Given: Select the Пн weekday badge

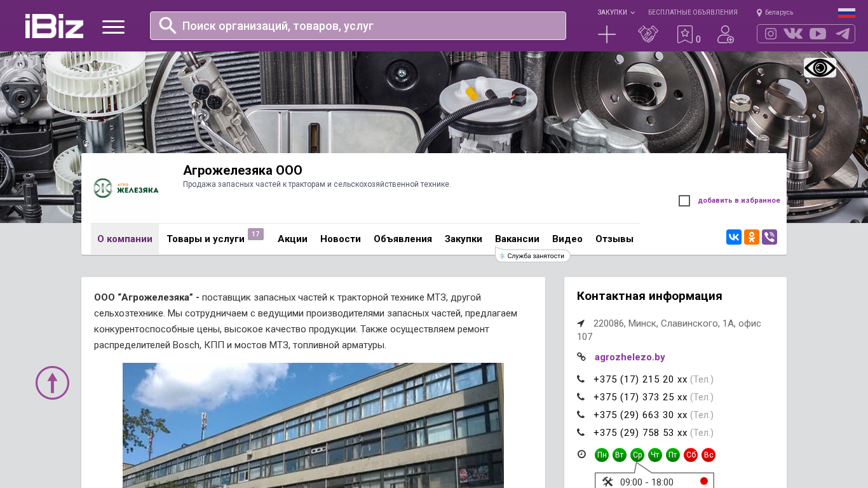Looking at the screenshot, I should 602,455.
